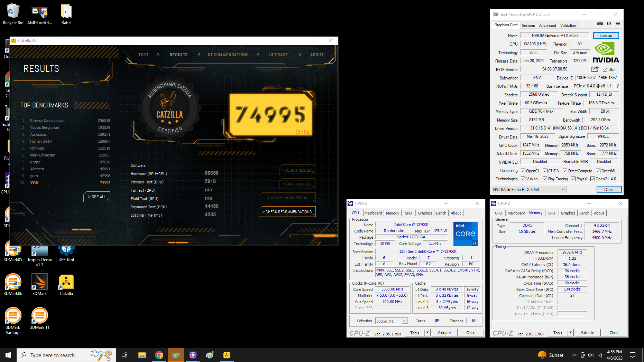Click the Sunset weather widget
Screen dimensions: 644x362
[551, 355]
